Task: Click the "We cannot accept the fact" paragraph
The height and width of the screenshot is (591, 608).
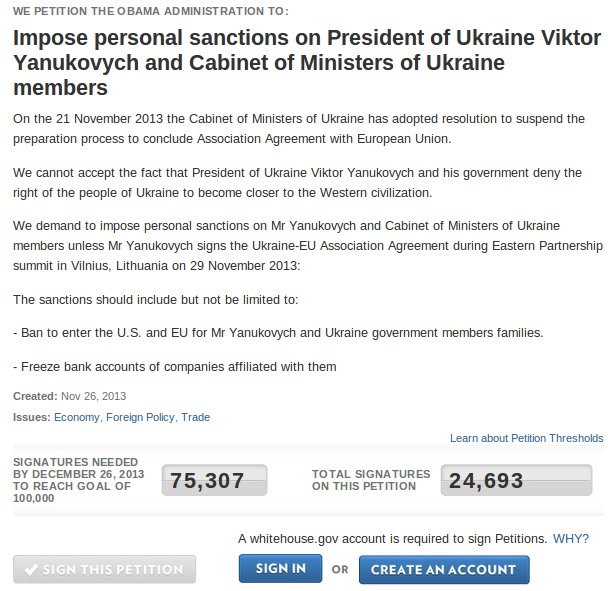Action: point(297,182)
